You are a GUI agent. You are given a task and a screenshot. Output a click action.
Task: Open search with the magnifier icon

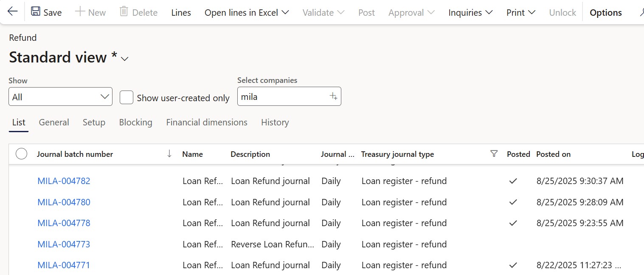pyautogui.click(x=641, y=11)
